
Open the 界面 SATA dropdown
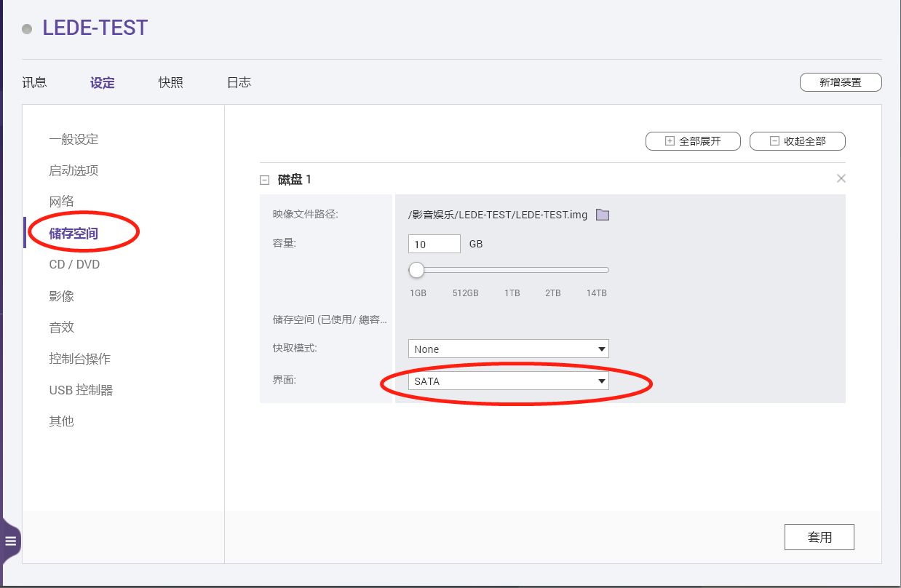[x=508, y=381]
